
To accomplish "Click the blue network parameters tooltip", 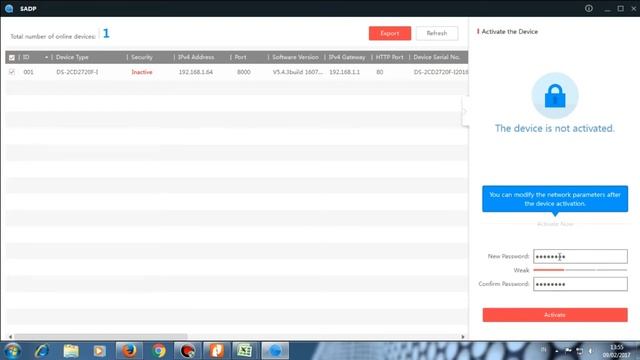I will pos(555,199).
